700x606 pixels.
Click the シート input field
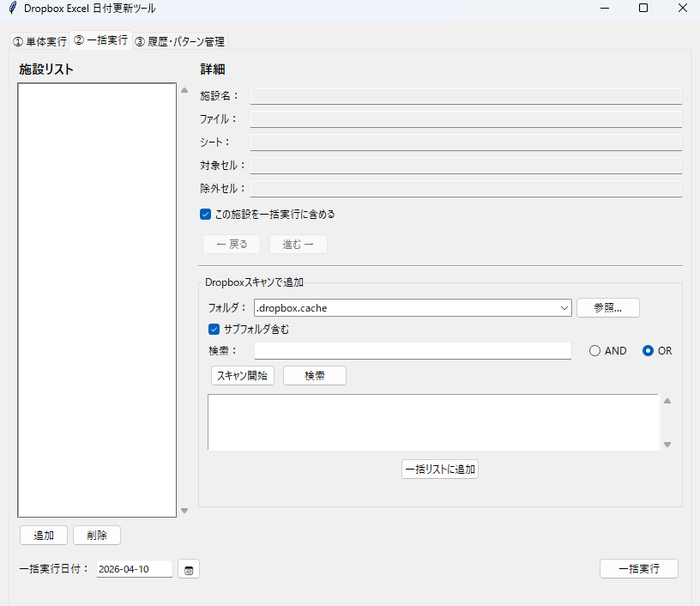466,142
